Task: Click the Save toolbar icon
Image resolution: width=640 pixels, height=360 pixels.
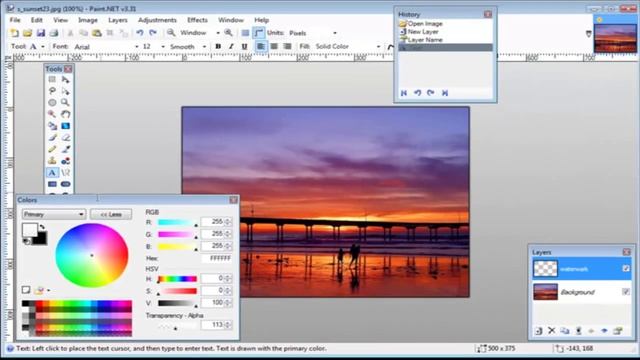Action: [x=40, y=33]
